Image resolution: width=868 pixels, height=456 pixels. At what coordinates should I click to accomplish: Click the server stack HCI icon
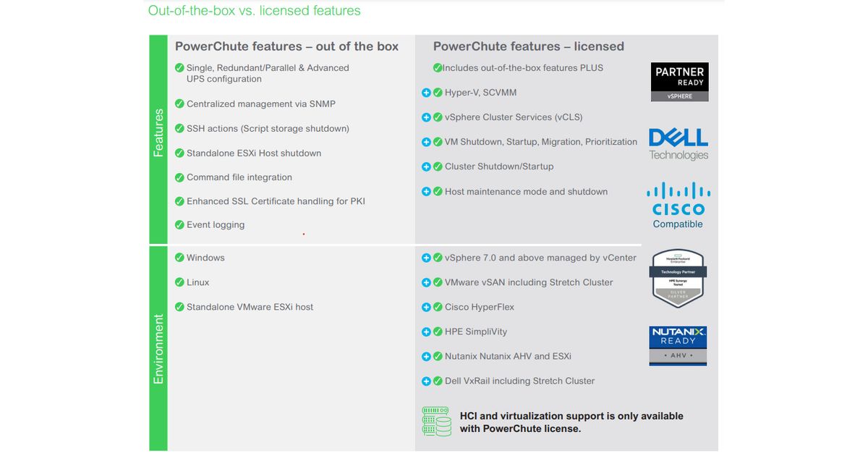437,421
